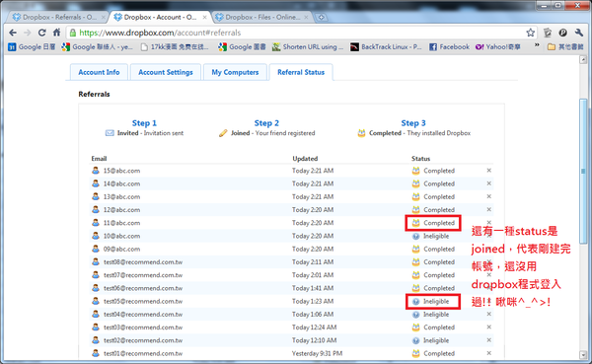
Task: Open the other bookmarks folder
Action: point(565,46)
